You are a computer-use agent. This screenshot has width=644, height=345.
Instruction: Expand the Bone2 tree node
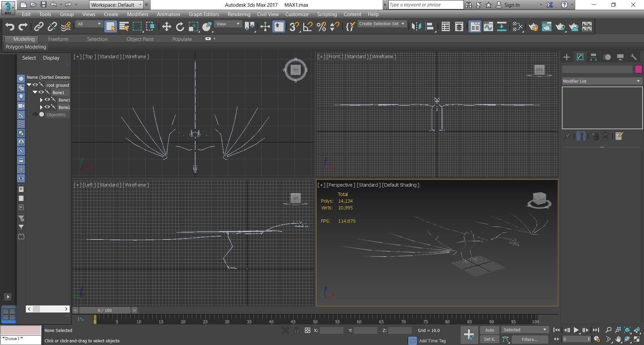tap(41, 107)
